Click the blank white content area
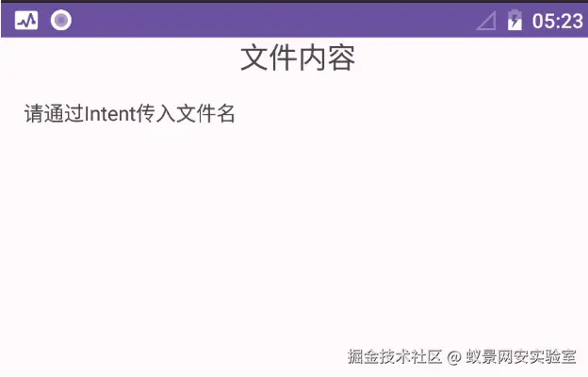 (x=294, y=233)
